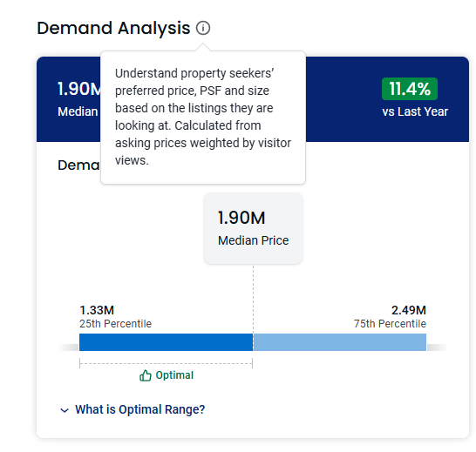Click the 75th Percentile caption text
This screenshot has height=452, width=476.
pos(390,324)
